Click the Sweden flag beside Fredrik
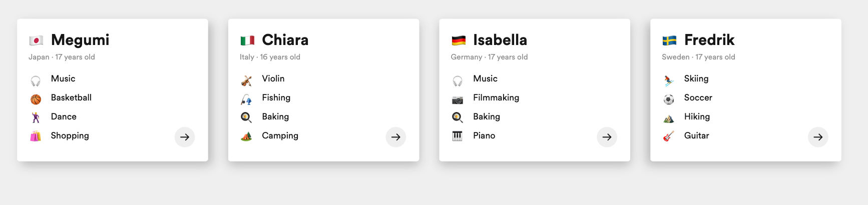The image size is (868, 205). [x=669, y=40]
